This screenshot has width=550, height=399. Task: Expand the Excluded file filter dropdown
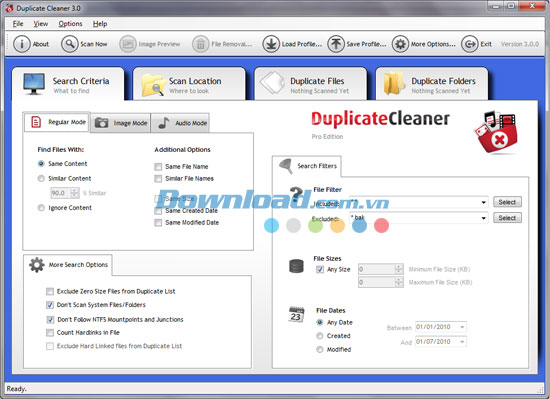pos(483,218)
